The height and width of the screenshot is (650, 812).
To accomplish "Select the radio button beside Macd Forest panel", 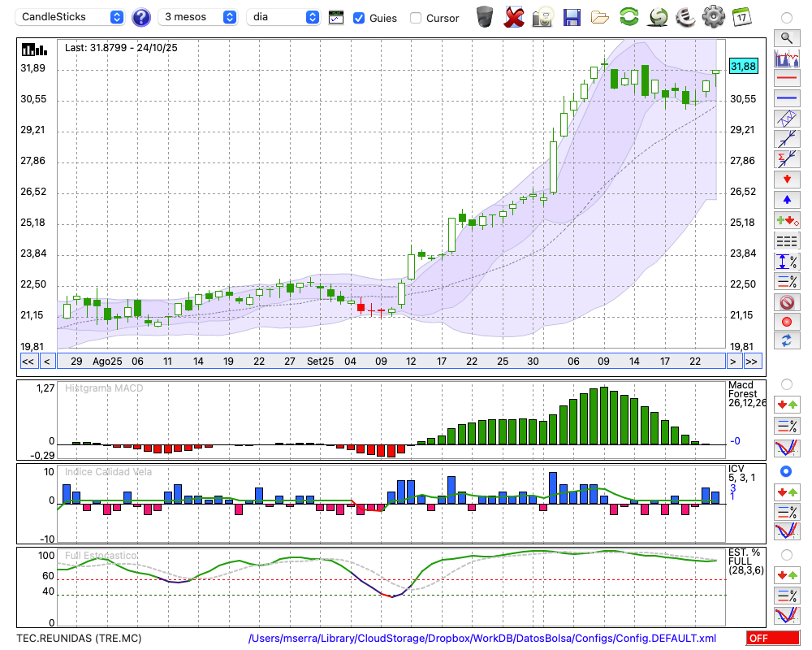I will (786, 383).
